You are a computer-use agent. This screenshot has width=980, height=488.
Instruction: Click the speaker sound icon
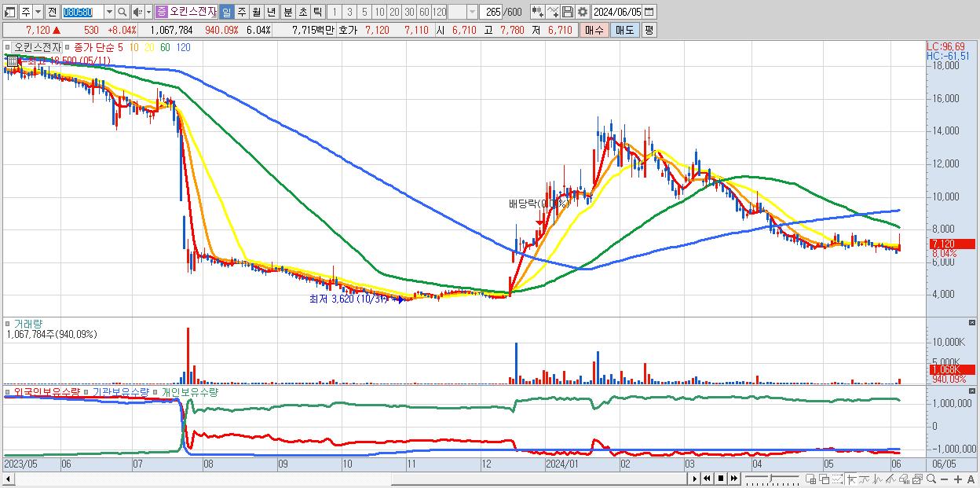tap(137, 12)
